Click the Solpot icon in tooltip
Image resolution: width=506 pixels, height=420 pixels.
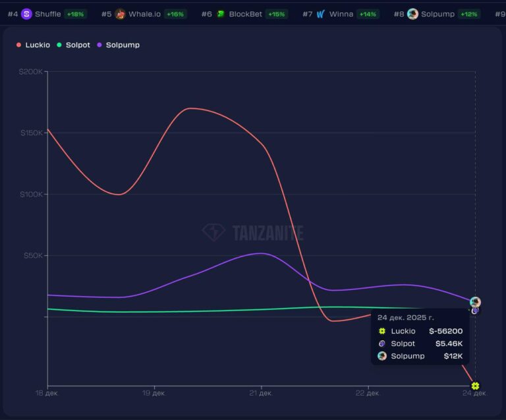point(382,344)
